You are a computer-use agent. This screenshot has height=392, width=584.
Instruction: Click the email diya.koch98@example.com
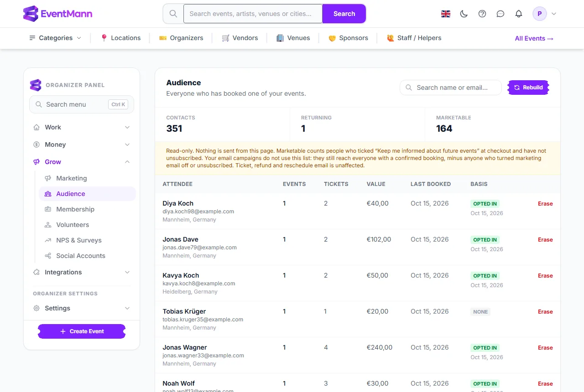coord(198,211)
